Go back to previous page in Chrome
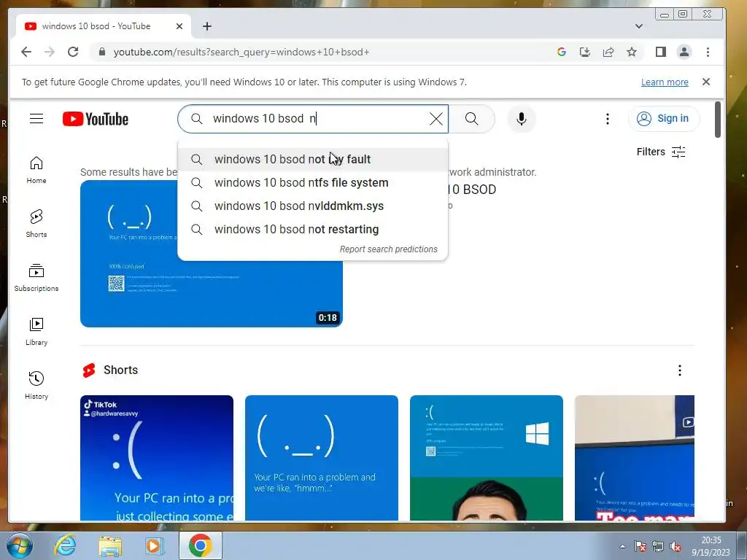 pyautogui.click(x=26, y=52)
